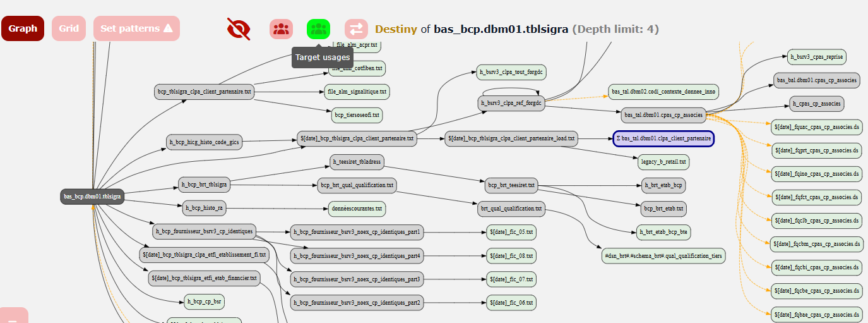
Task: Toggle the crossed-out eye visibility icon
Action: click(x=239, y=28)
